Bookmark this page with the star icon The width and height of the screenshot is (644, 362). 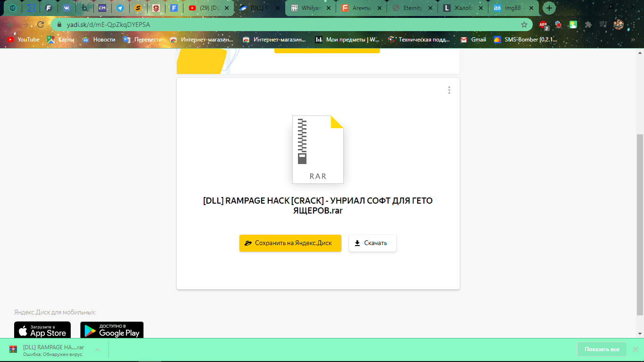524,25
